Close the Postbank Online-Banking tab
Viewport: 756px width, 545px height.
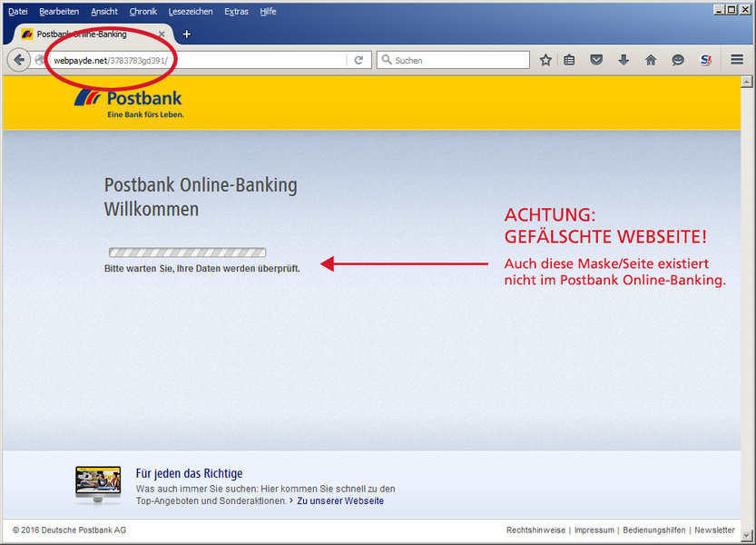162,35
